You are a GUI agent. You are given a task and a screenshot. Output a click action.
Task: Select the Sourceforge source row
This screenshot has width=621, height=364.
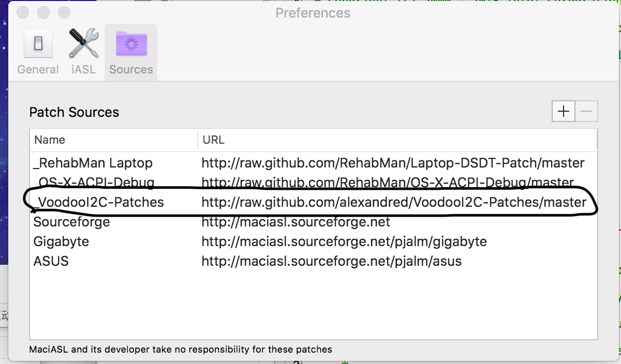tap(72, 222)
